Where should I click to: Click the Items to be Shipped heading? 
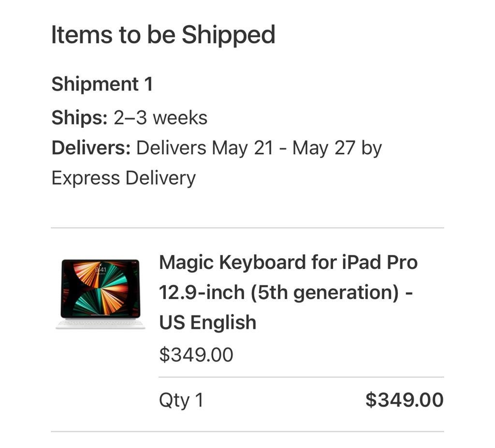pos(163,35)
